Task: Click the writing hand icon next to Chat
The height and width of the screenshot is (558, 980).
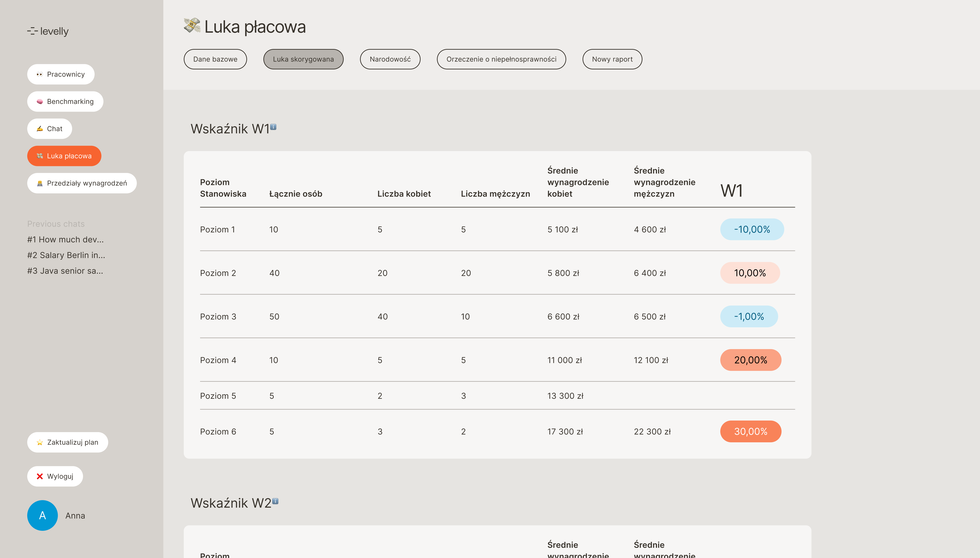Action: [x=39, y=129]
